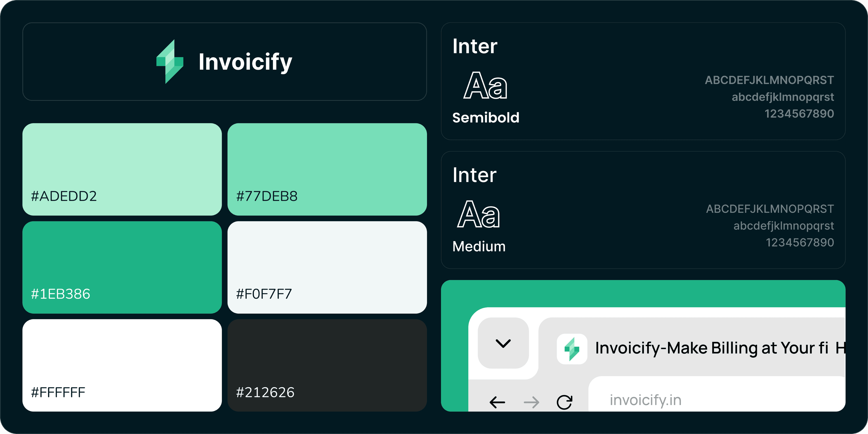Choose the #212626 dark swatch
This screenshot has width=868, height=434.
(x=327, y=365)
